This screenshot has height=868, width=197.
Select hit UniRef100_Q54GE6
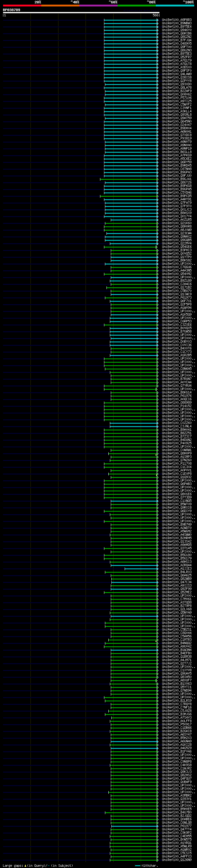(x=176, y=247)
